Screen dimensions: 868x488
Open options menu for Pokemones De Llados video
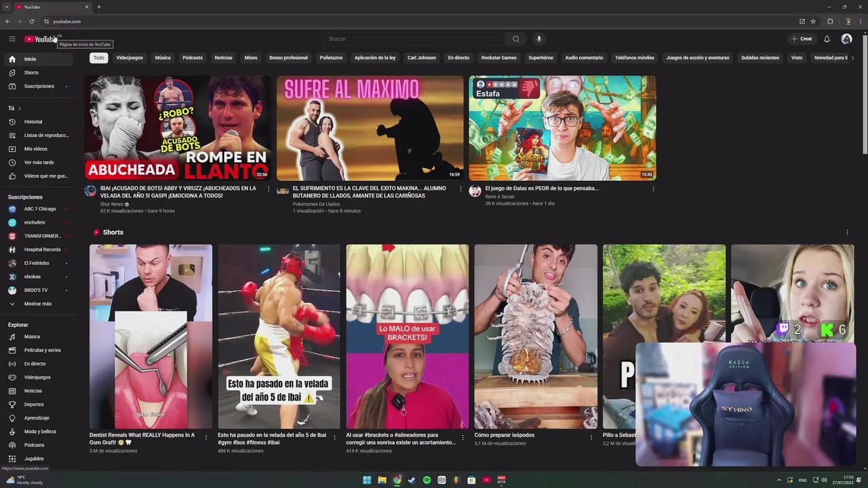pos(461,189)
